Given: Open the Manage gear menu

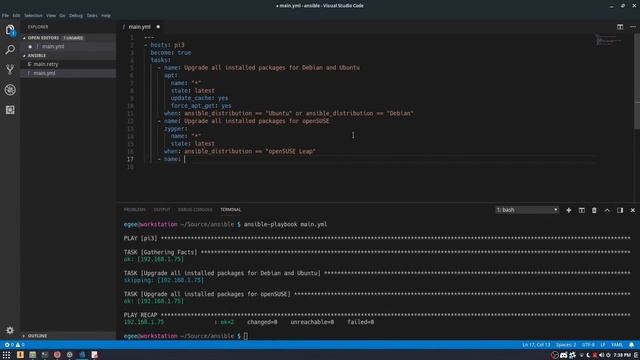Looking at the screenshot, I should click(x=10, y=330).
